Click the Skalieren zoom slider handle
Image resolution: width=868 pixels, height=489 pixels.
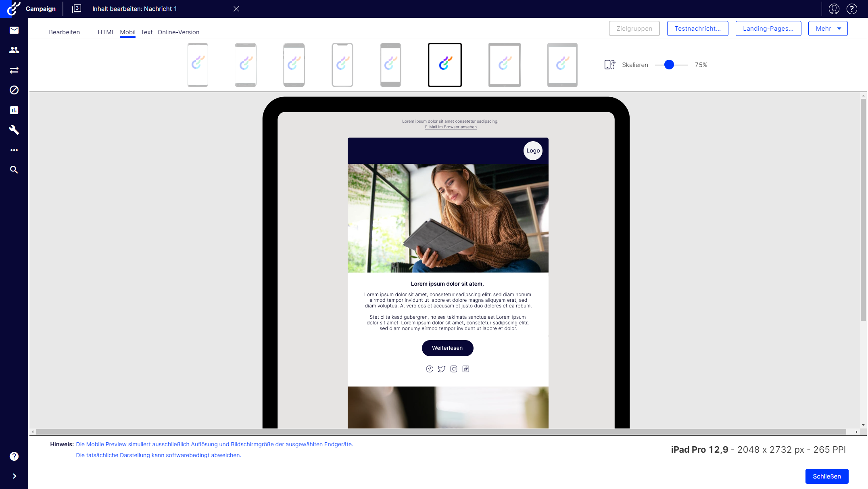tap(669, 65)
